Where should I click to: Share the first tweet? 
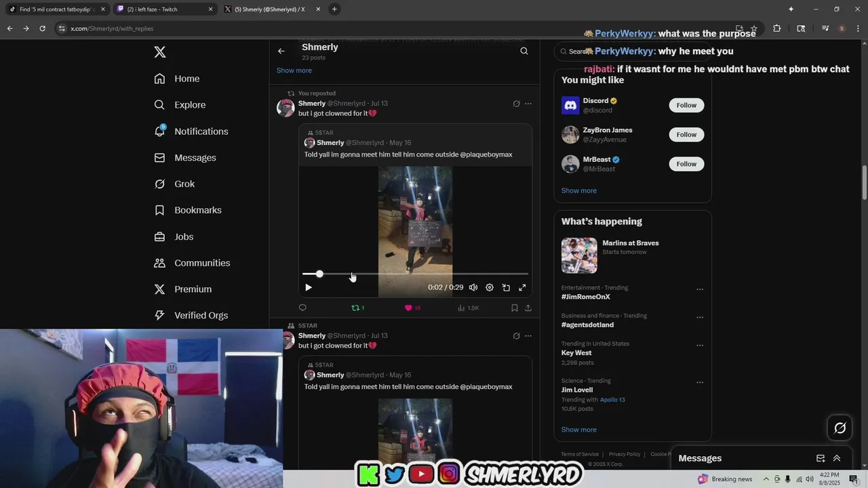(528, 308)
